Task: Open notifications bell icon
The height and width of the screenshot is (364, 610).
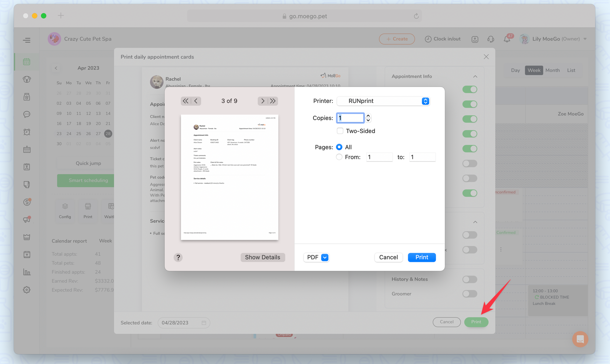Action: point(507,39)
